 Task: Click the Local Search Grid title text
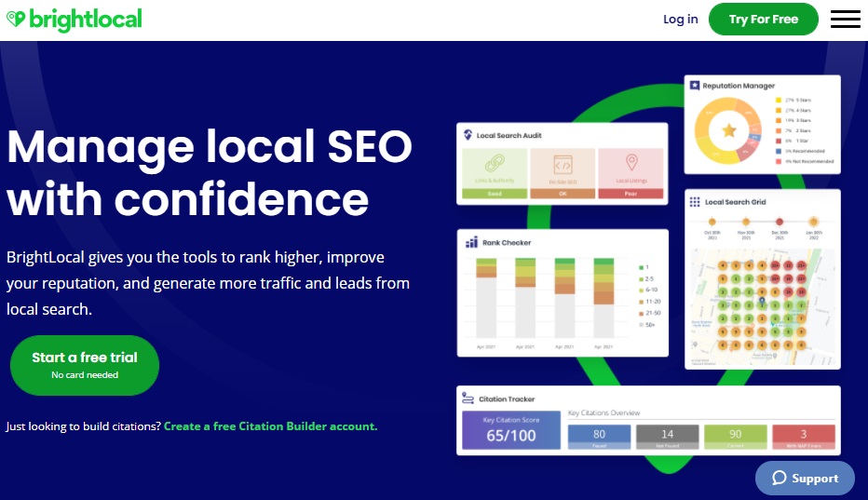tap(735, 202)
